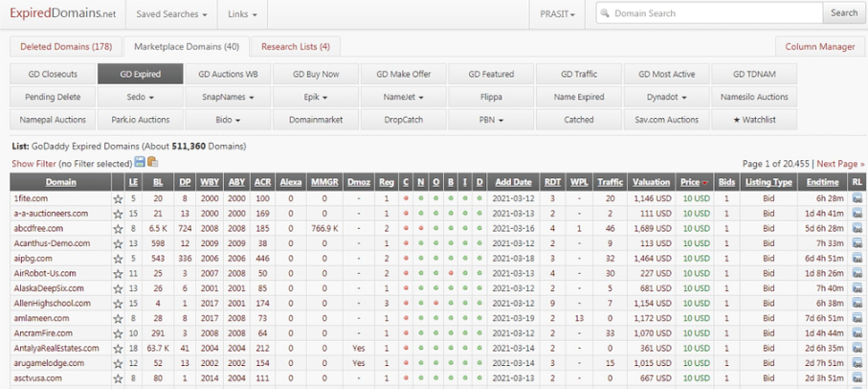
Task: Star the 1fite.com domain
Action: [x=118, y=198]
